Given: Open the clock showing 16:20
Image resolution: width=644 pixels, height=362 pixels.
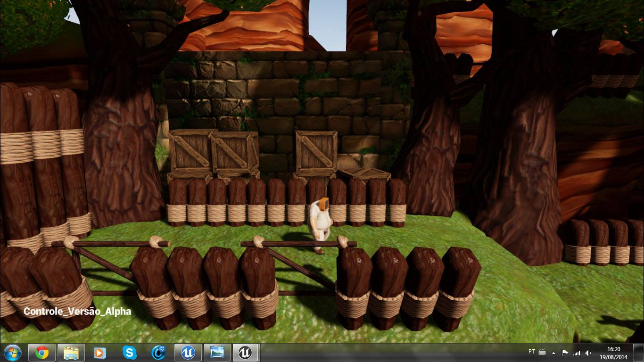Looking at the screenshot, I should [x=614, y=353].
